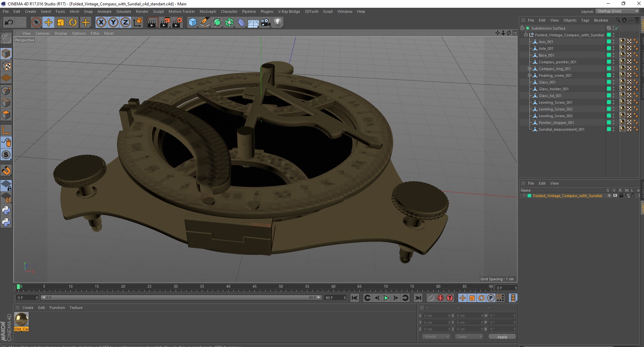Viewport: 644px width, 347px height.
Task: Select Base_001 object
Action: pos(546,55)
